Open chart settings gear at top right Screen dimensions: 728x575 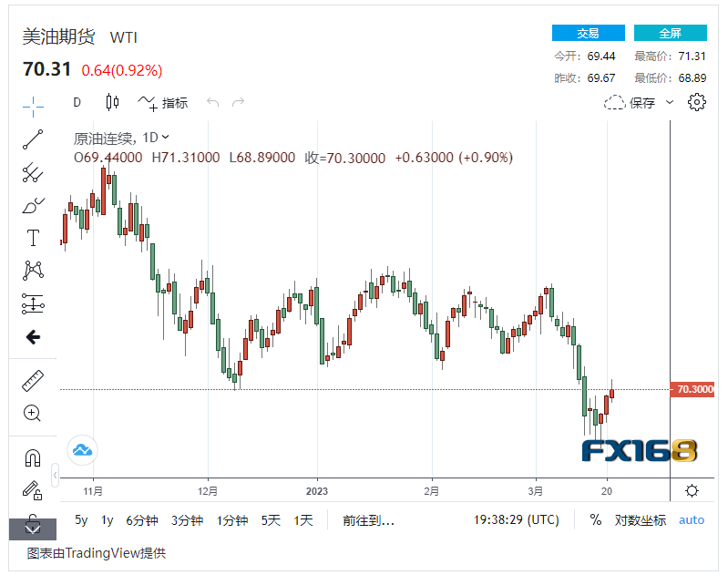(697, 102)
